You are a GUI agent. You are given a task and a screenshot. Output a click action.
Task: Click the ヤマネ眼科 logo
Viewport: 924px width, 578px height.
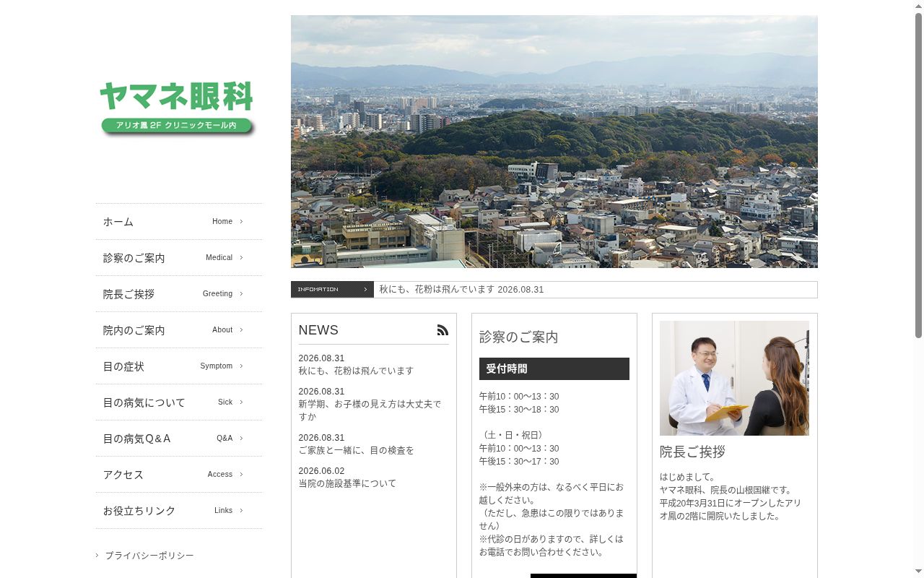tap(178, 108)
